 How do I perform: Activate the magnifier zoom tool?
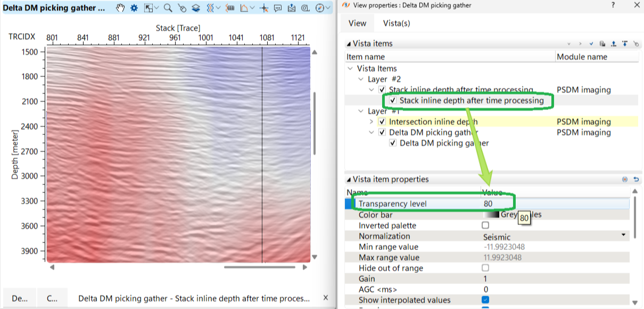pos(168,9)
